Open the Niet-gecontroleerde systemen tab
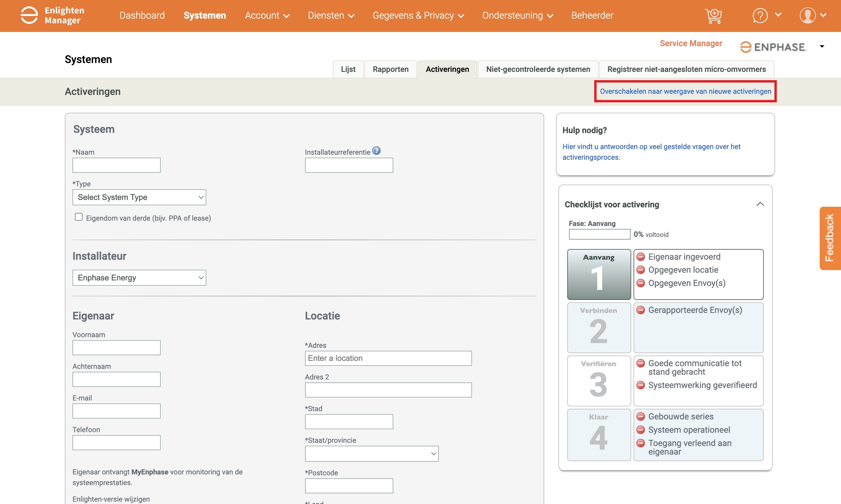The width and height of the screenshot is (841, 504). 538,69
